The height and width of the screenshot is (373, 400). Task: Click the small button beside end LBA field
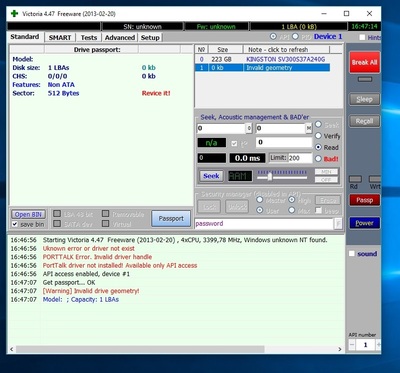point(309,128)
